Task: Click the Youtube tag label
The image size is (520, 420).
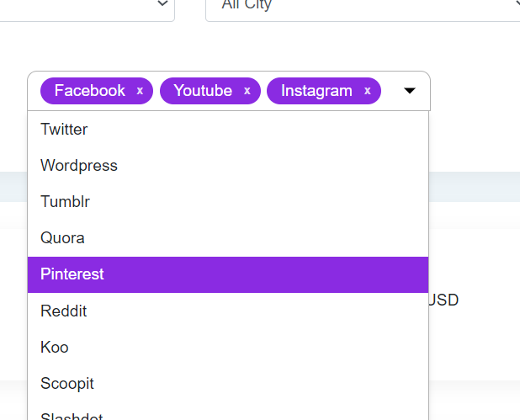Action: click(x=203, y=91)
